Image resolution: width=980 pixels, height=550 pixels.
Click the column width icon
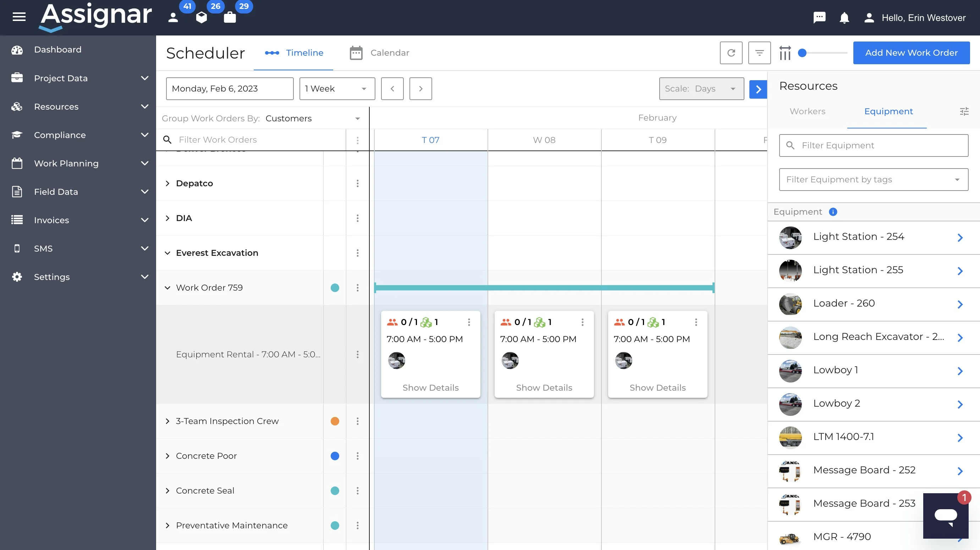(785, 53)
